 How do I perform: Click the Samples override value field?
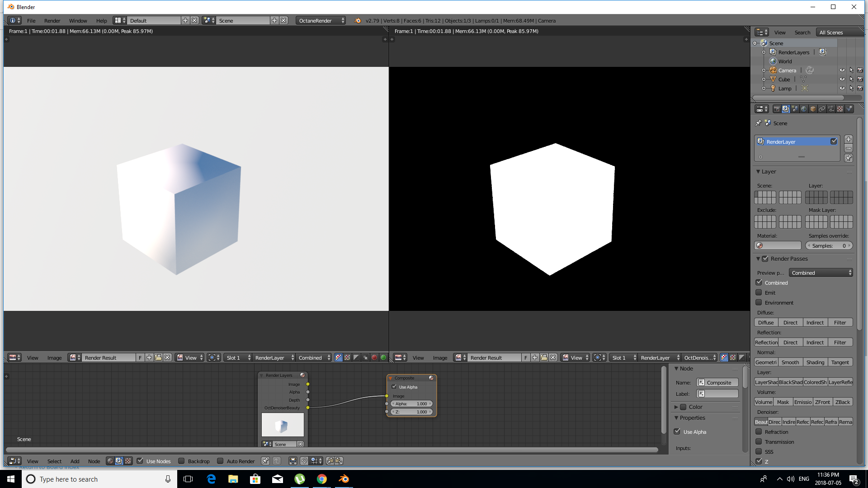[x=829, y=245]
